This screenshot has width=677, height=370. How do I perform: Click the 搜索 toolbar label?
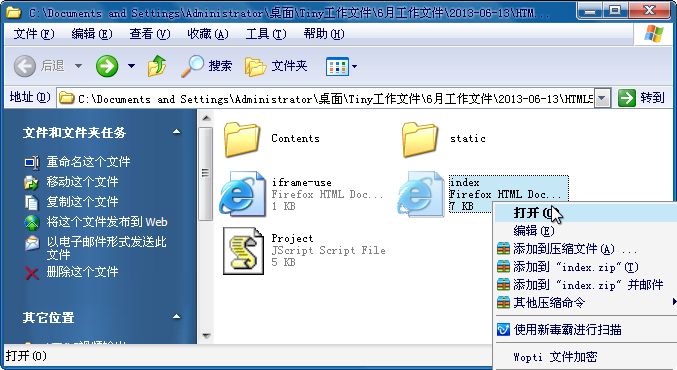pyautogui.click(x=220, y=66)
